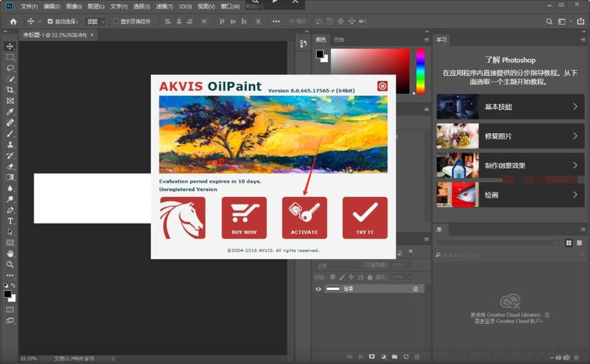Select the Zoom tool in toolbar

[10, 264]
